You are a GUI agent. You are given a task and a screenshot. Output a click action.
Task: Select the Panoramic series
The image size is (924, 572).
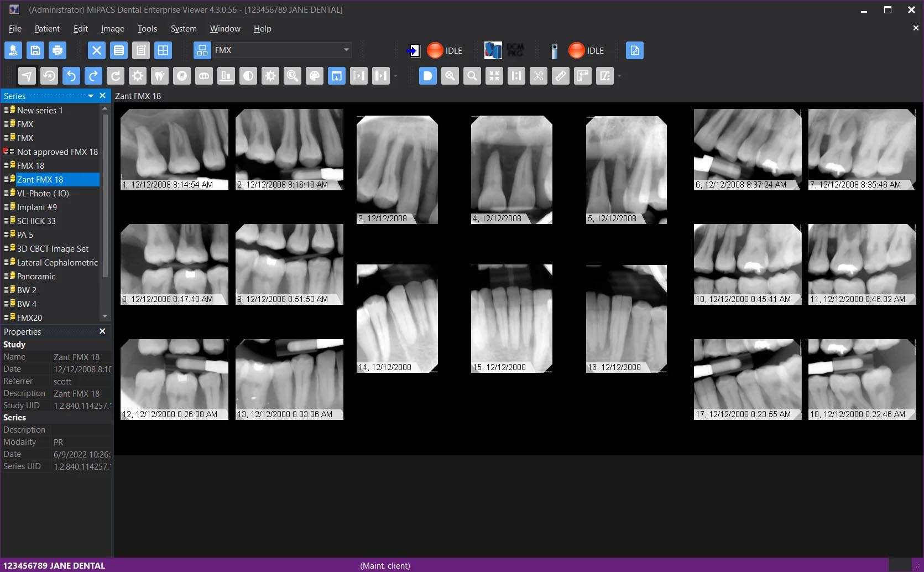tap(36, 277)
